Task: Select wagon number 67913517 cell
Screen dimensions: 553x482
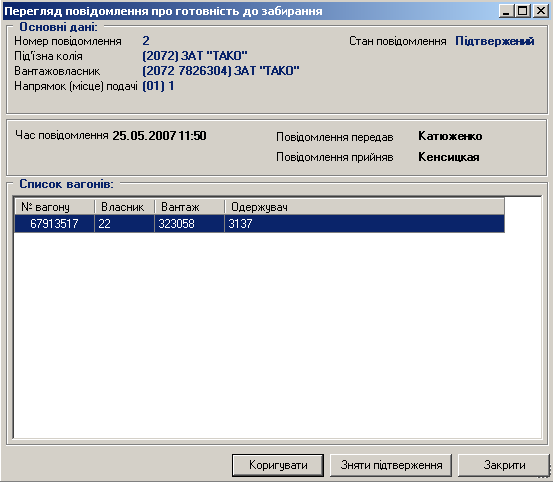Action: (x=54, y=224)
